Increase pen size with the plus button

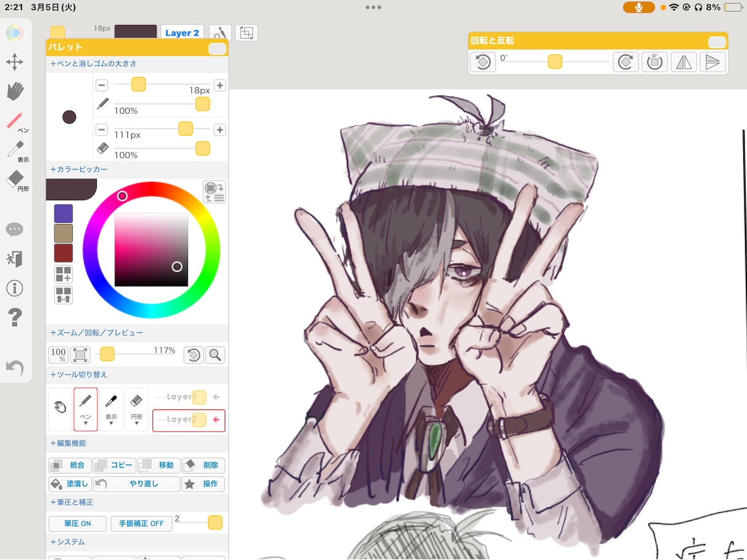(220, 85)
